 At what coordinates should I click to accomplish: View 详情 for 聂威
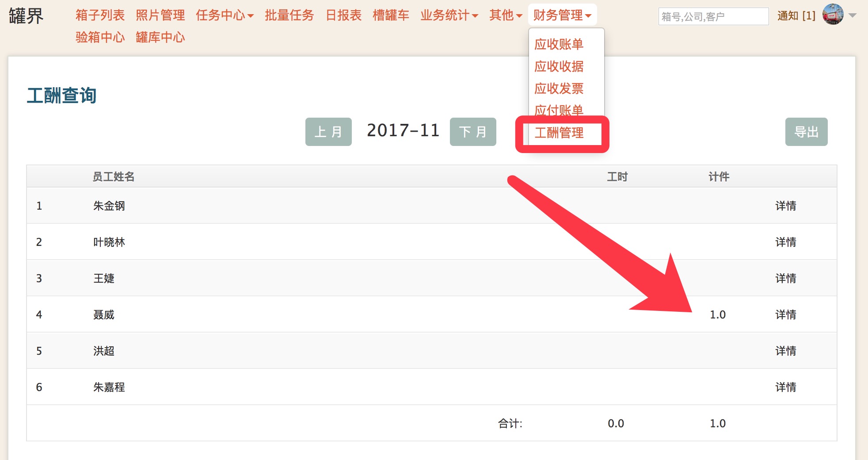click(x=785, y=314)
